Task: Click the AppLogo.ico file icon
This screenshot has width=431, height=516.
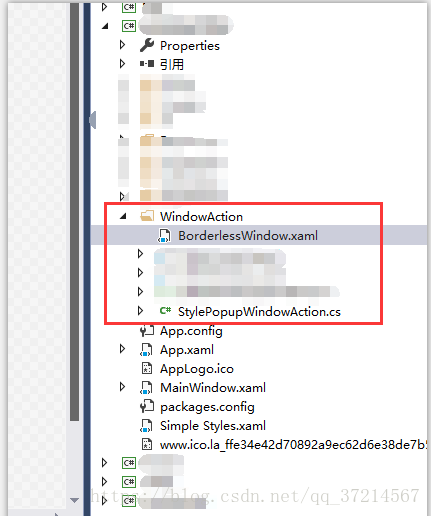Action: pos(147,369)
